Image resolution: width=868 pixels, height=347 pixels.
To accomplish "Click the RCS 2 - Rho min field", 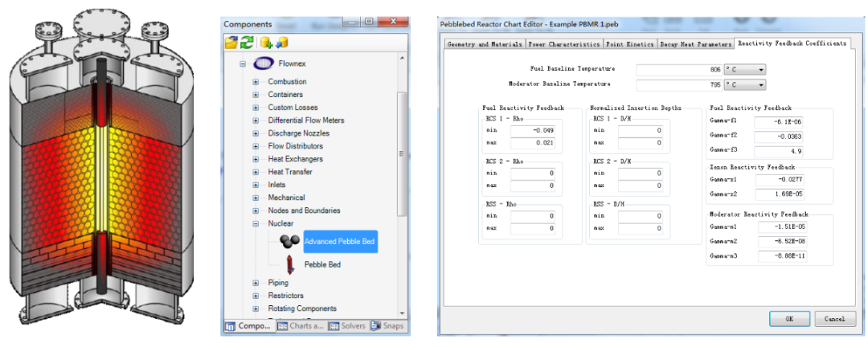I will 533,173.
